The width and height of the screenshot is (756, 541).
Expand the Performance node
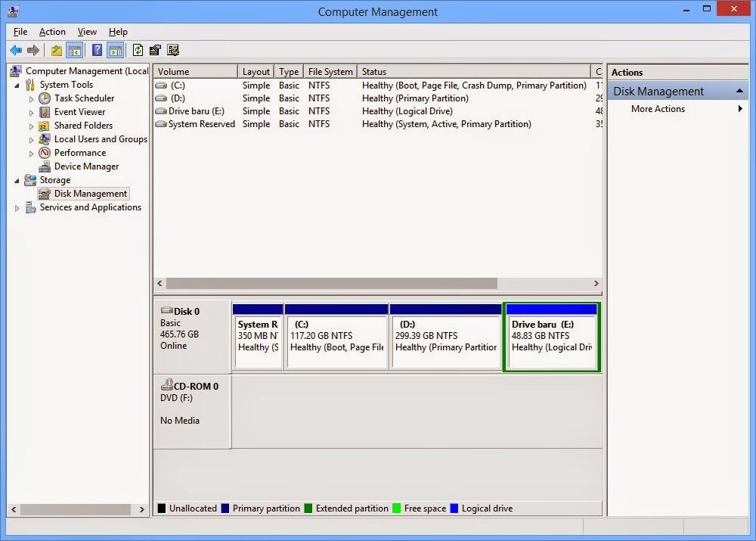tap(31, 154)
